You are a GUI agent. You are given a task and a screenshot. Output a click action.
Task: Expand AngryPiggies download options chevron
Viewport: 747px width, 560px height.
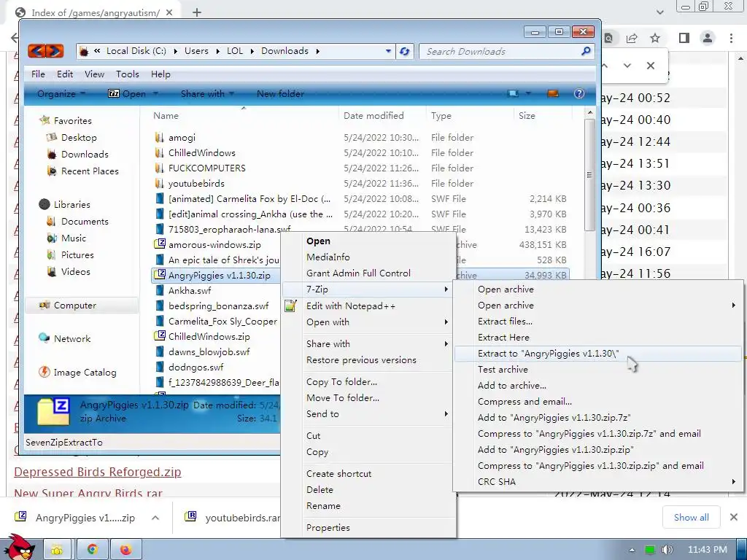(155, 518)
